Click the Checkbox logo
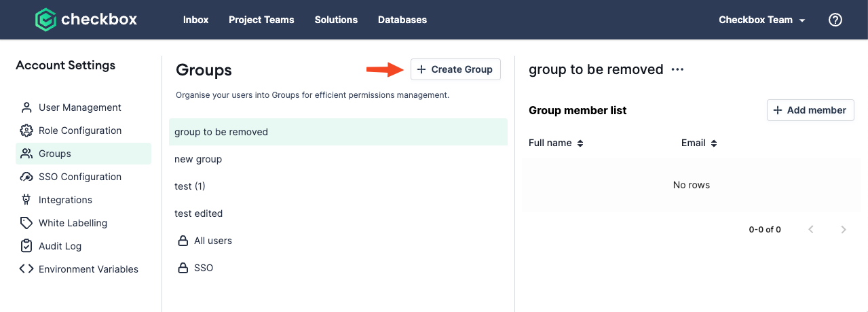 pyautogui.click(x=86, y=20)
